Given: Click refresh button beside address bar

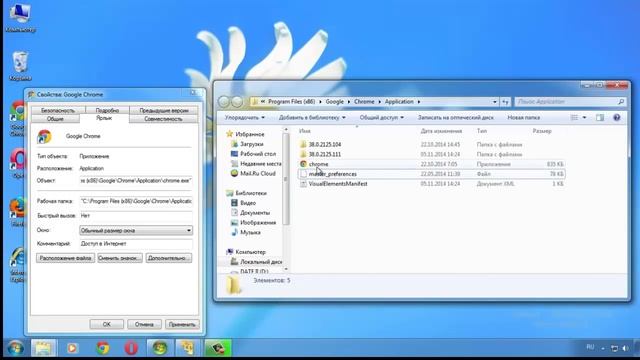Looking at the screenshot, I should point(505,102).
